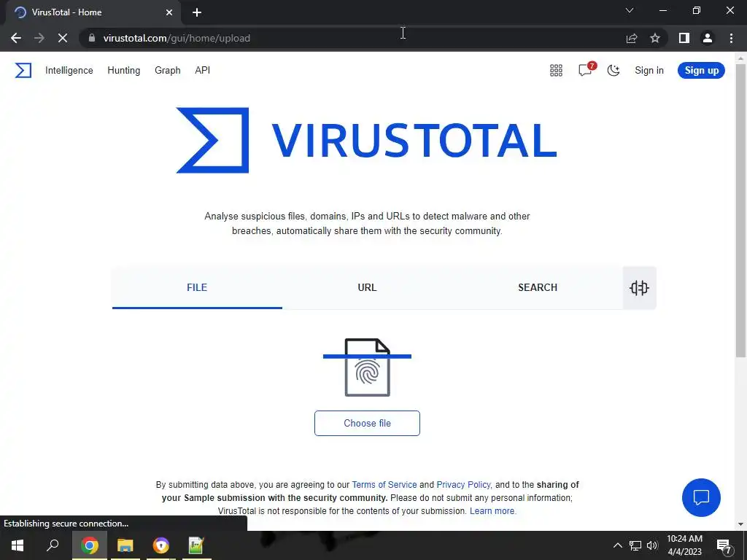Click the Sign up button
The height and width of the screenshot is (560, 747).
click(701, 71)
